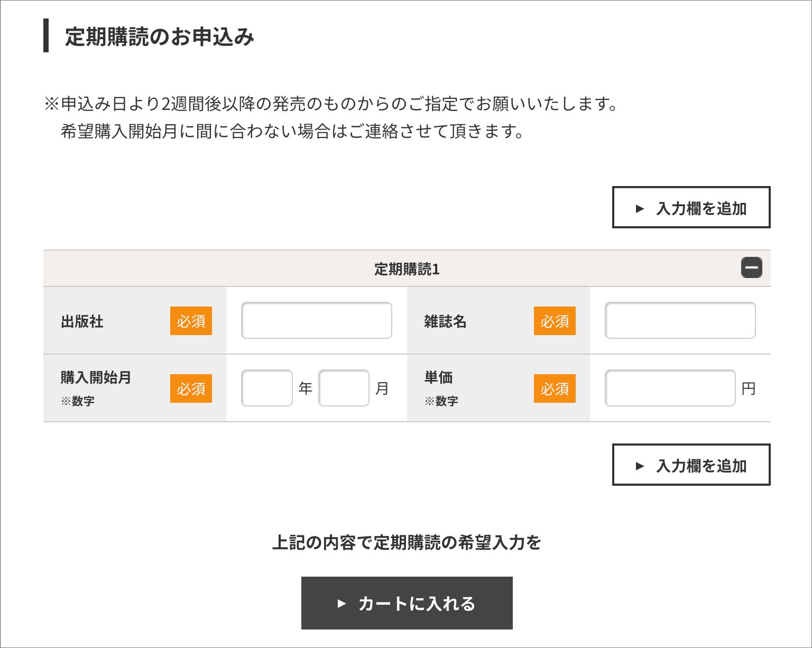Image resolution: width=812 pixels, height=648 pixels.
Task: Click the 必須 badge beside 雑誌名
Action: (555, 321)
